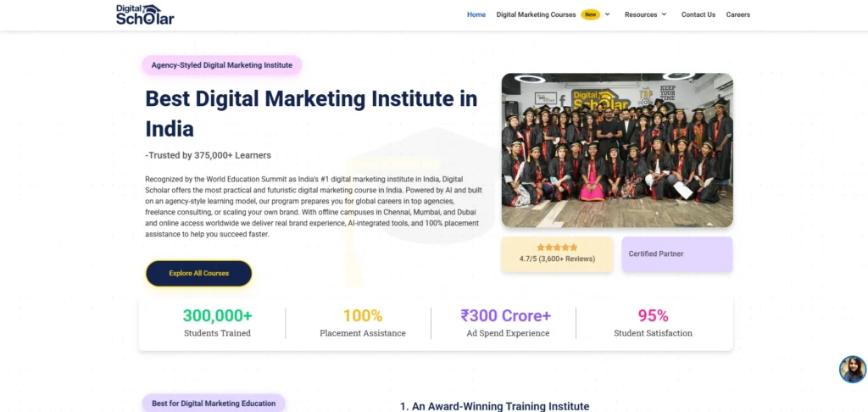
Task: Click the 4.7/5 reviews rating card
Action: click(x=557, y=254)
